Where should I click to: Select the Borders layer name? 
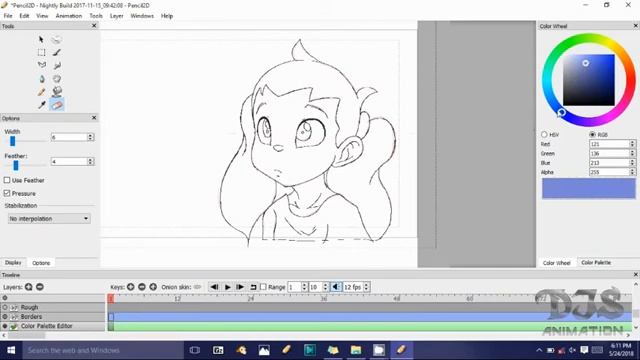(x=31, y=316)
